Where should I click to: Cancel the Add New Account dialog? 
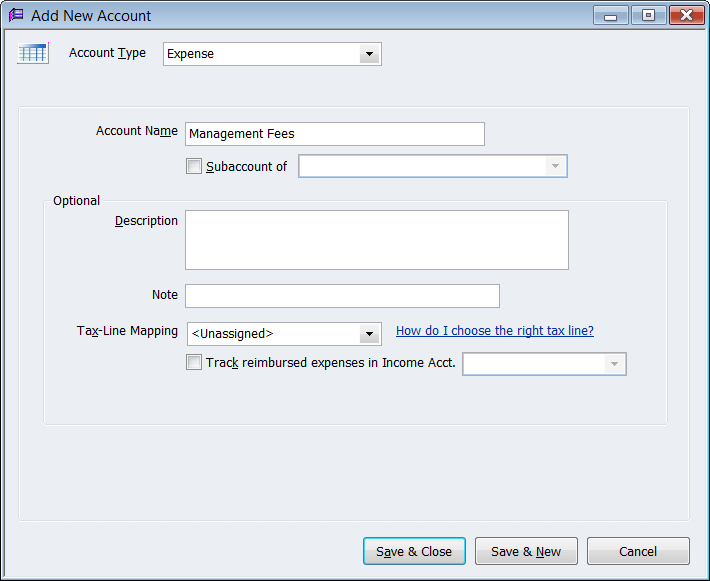[x=637, y=551]
